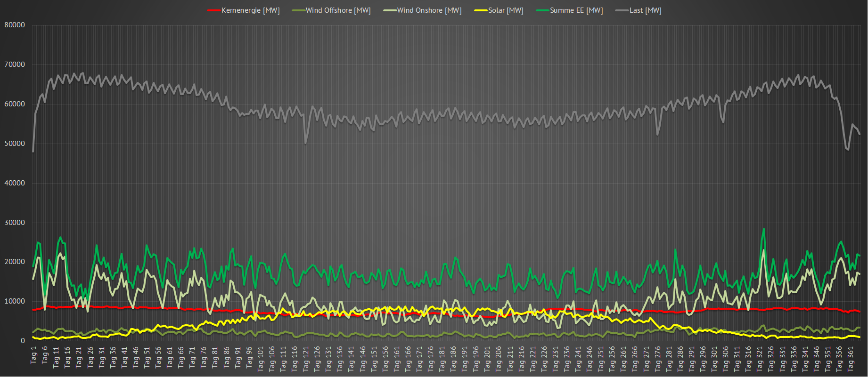
Task: Click the gray Last legend line marker
Action: (622, 10)
